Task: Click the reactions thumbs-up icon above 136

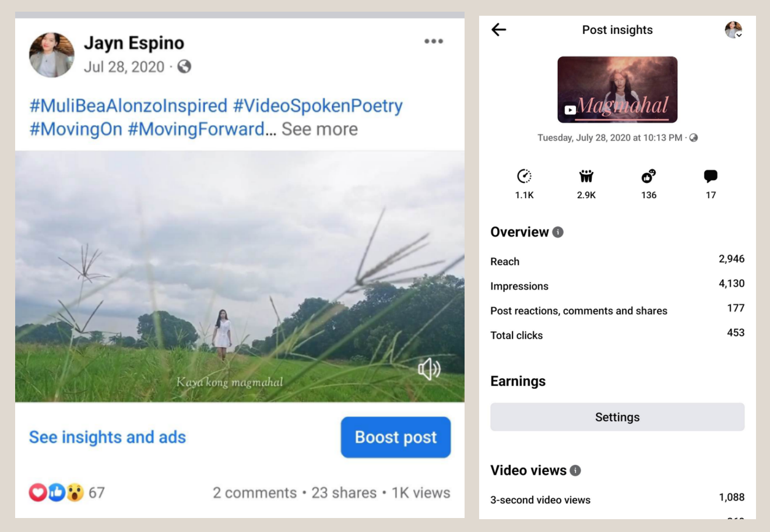Action: pyautogui.click(x=649, y=176)
